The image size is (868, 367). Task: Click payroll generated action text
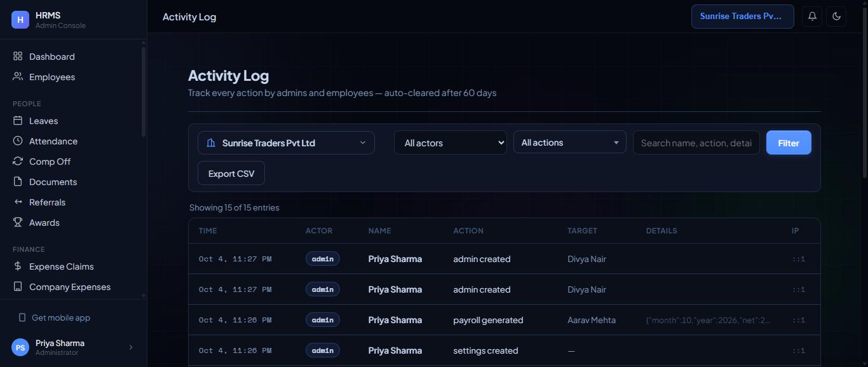click(488, 320)
